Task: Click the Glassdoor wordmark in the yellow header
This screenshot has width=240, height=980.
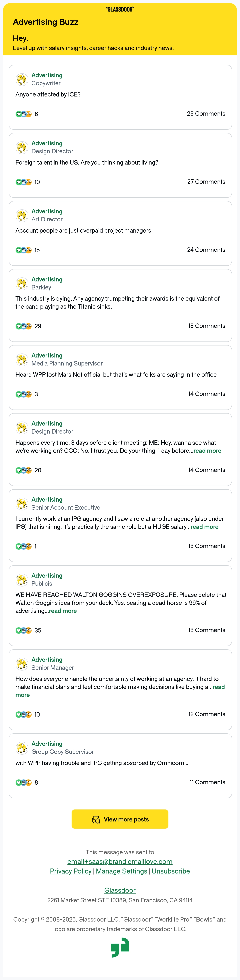Action: [120, 10]
